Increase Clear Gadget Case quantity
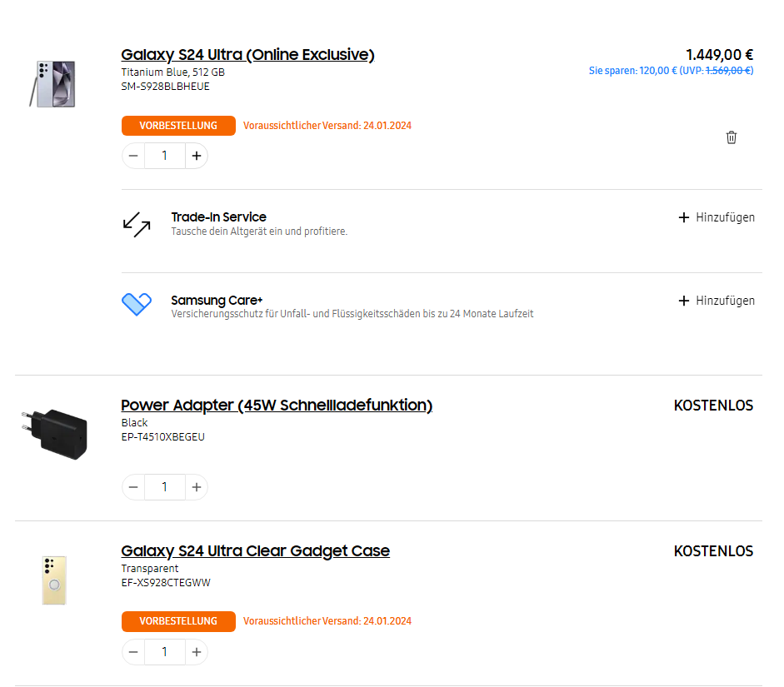Screen dimensions: 784x687 click(x=196, y=652)
